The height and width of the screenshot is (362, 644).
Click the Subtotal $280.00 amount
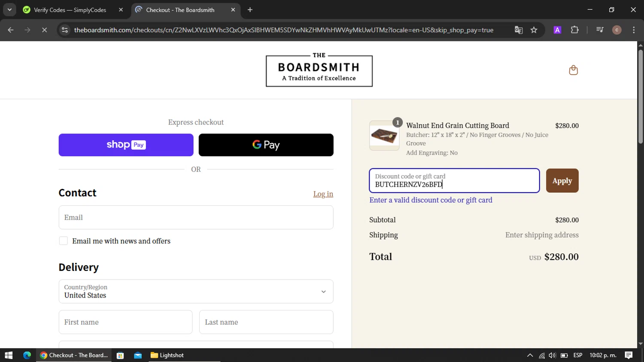pos(567,220)
